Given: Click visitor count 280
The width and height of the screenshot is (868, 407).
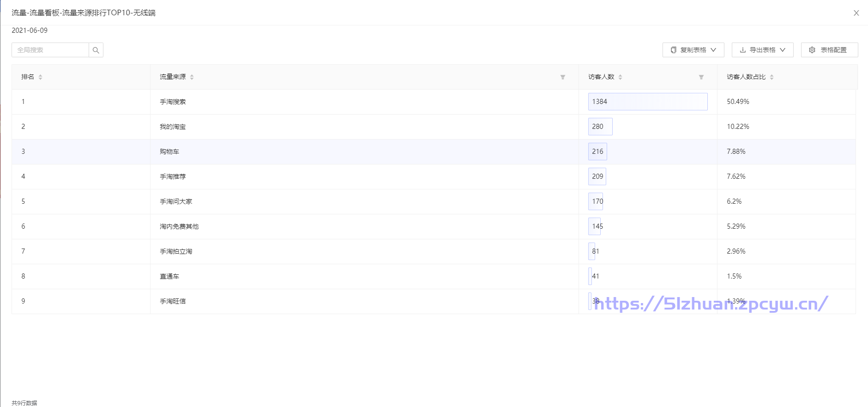Looking at the screenshot, I should (x=597, y=127).
